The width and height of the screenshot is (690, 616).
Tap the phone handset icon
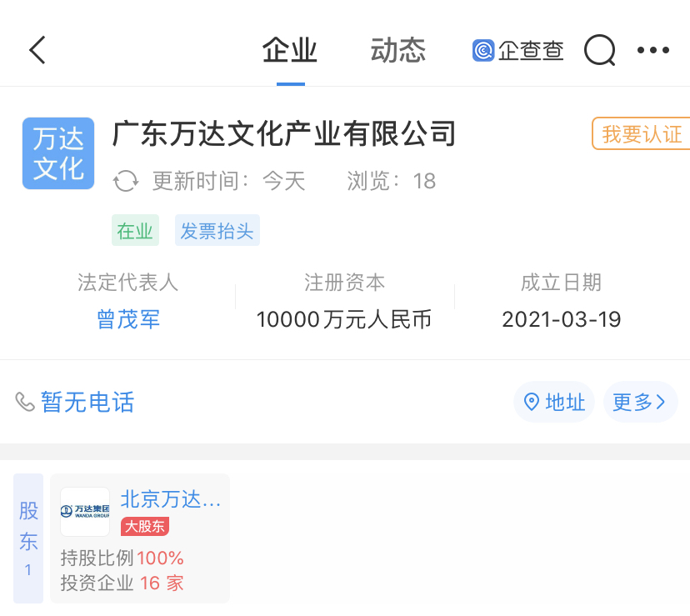(x=25, y=402)
